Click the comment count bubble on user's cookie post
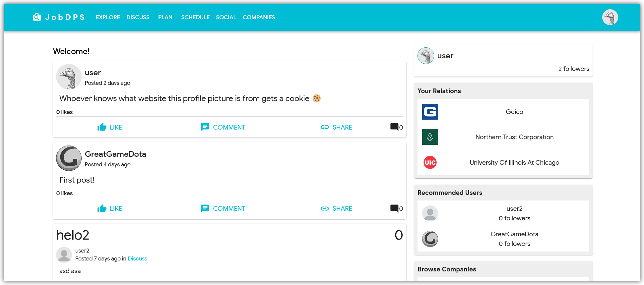The image size is (644, 285). coord(394,127)
